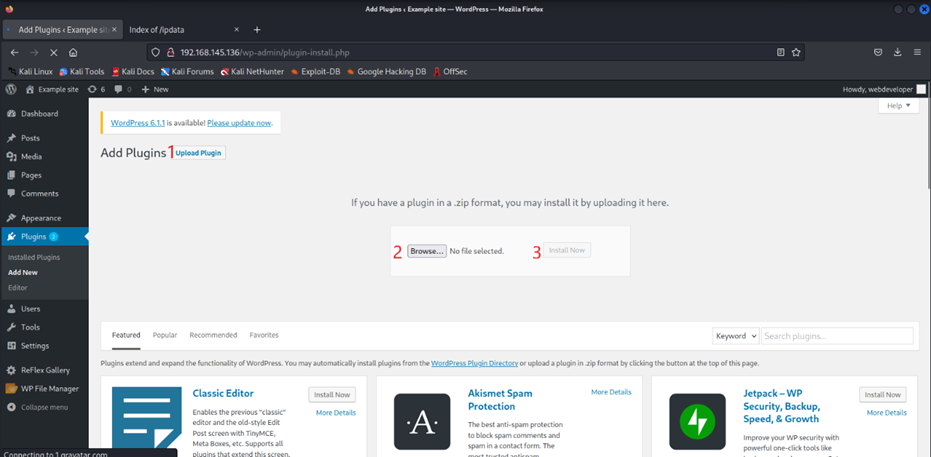Viewport: 931px width, 457px height.
Task: Select Add New plugins submenu
Action: coord(23,272)
